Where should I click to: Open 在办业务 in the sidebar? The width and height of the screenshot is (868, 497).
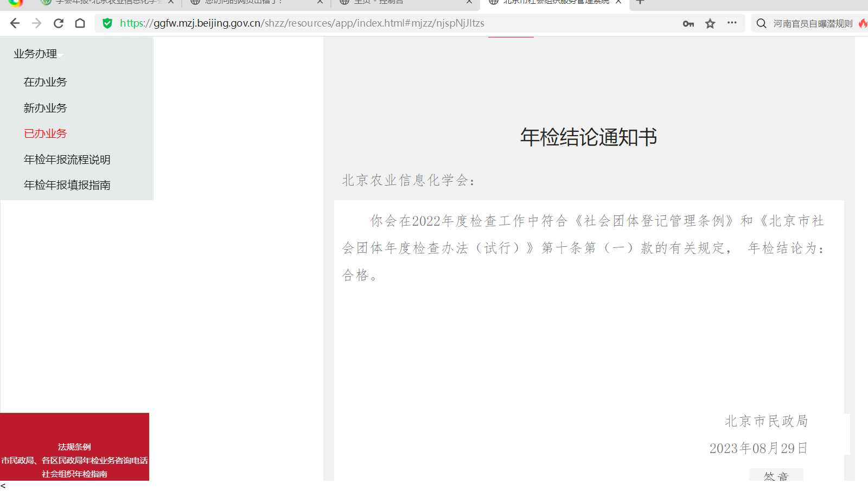pyautogui.click(x=46, y=82)
